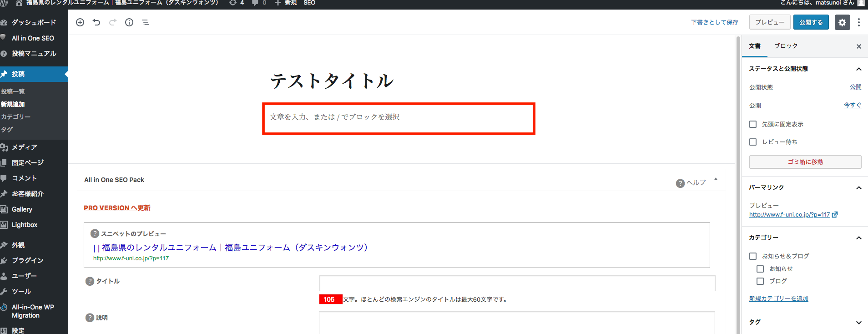Image resolution: width=868 pixels, height=334 pixels.
Task: Switch to the ブロック tab
Action: click(x=786, y=46)
